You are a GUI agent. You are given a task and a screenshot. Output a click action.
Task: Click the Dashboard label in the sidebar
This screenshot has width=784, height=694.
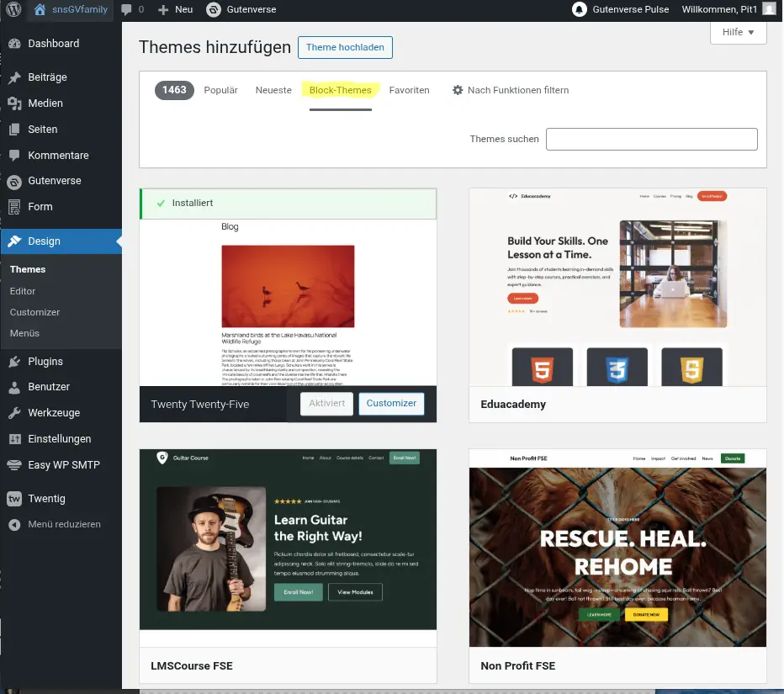(54, 44)
